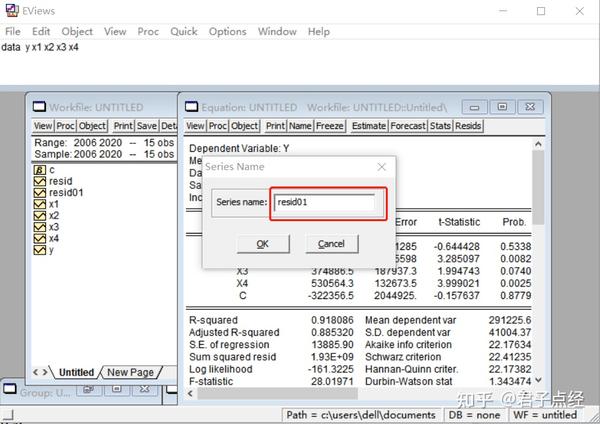Click the Equation window icon in its title bar
Screen dimensions: 600x424
pos(192,107)
